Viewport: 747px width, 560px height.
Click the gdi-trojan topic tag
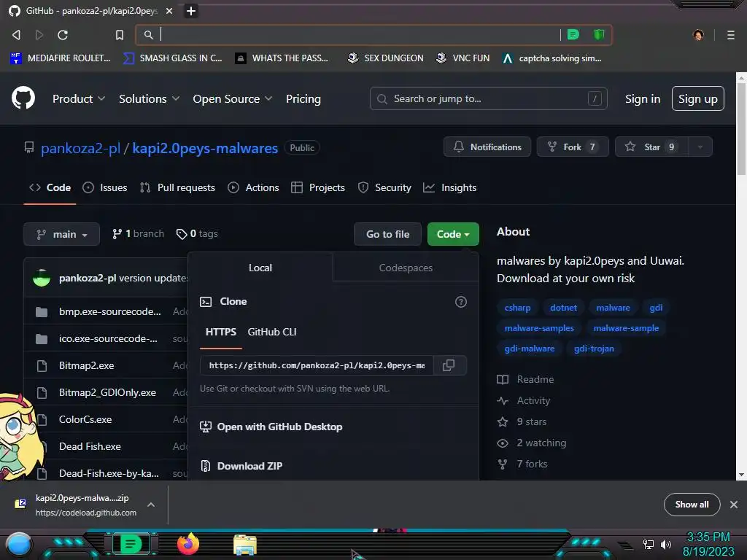pos(594,349)
